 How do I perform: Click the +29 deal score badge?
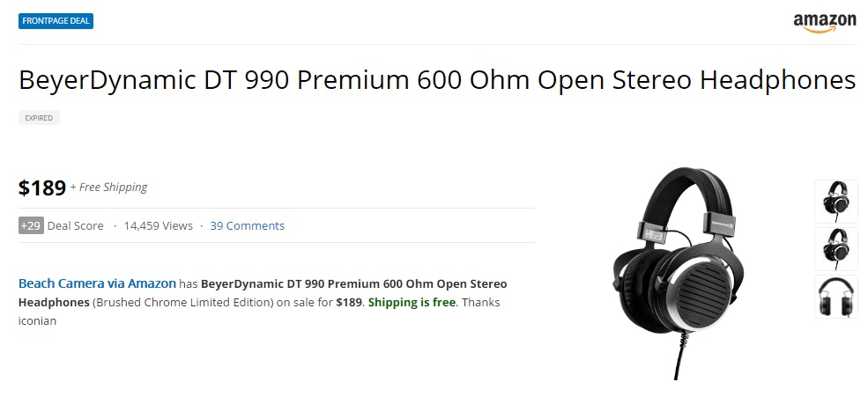(31, 225)
